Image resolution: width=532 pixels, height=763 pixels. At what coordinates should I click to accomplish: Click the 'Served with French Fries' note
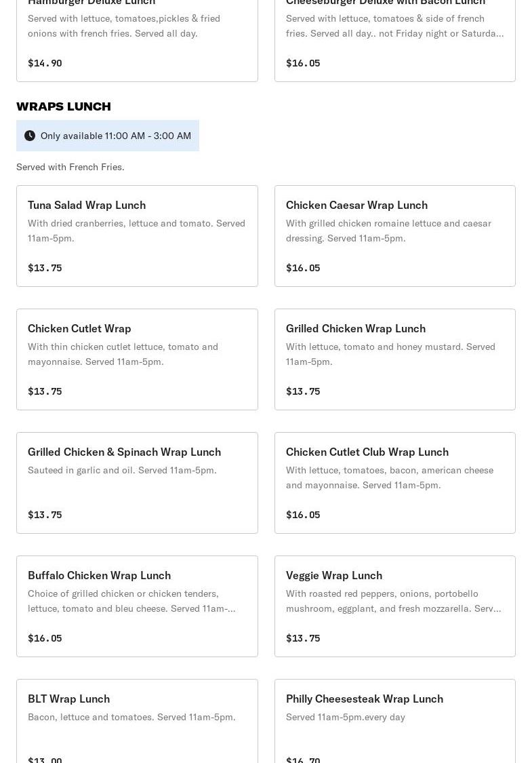[x=70, y=167]
